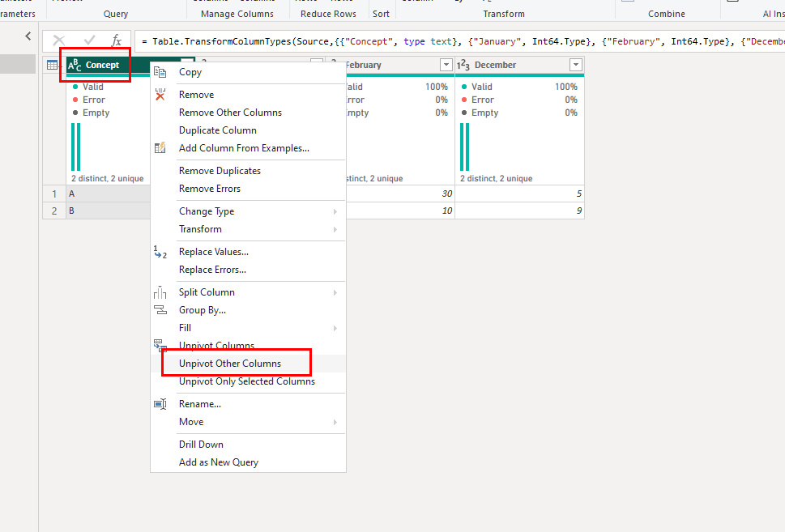Image resolution: width=785 pixels, height=532 pixels.
Task: Expand Change Type submenu
Action: [335, 211]
